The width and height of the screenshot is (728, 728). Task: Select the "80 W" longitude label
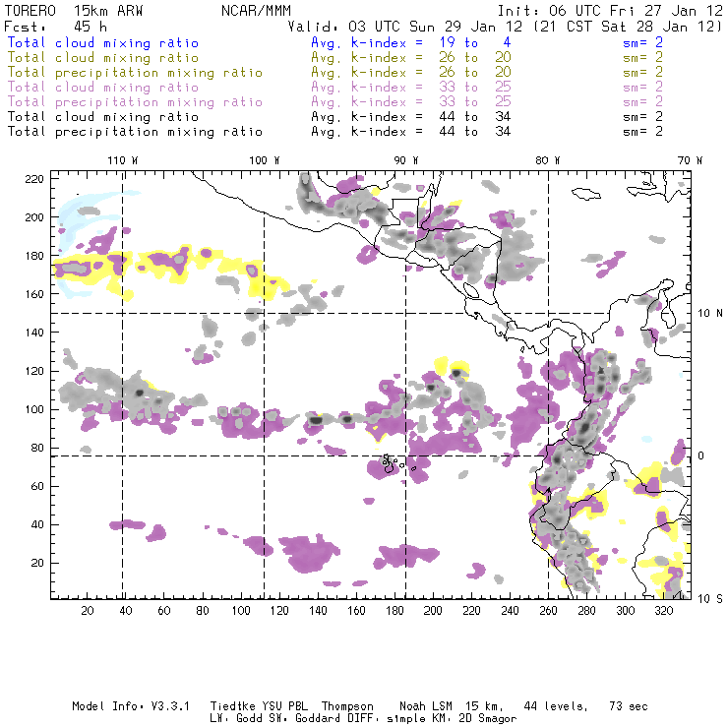pyautogui.click(x=548, y=160)
